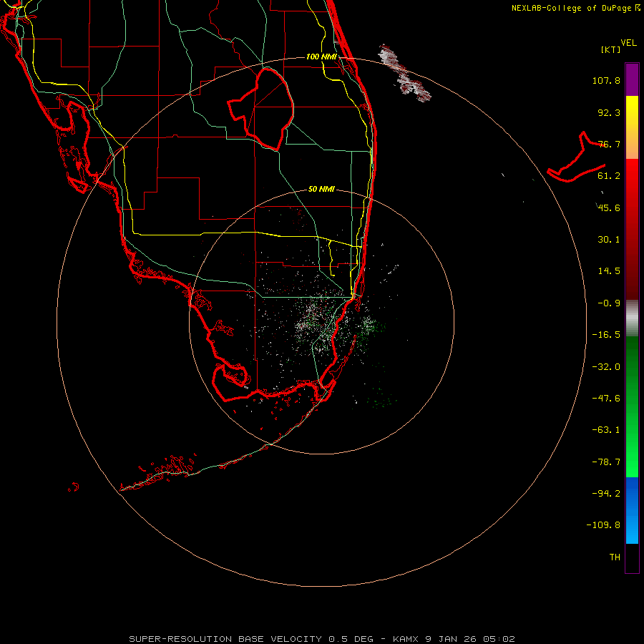This screenshot has width=644, height=644.
Task: Click the -47.6 scale value
Action: (x=606, y=399)
